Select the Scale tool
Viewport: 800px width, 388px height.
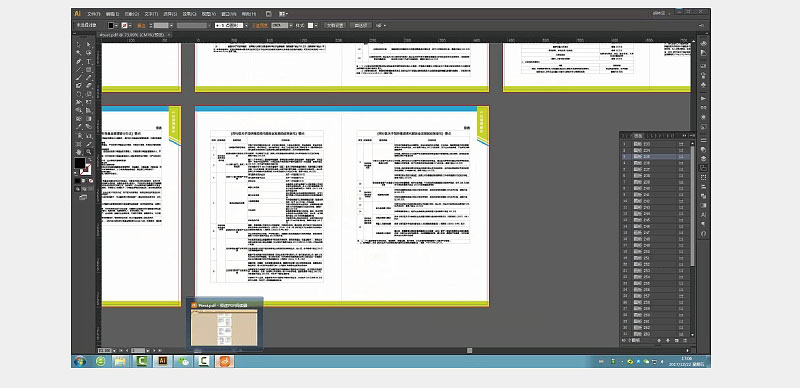(89, 94)
